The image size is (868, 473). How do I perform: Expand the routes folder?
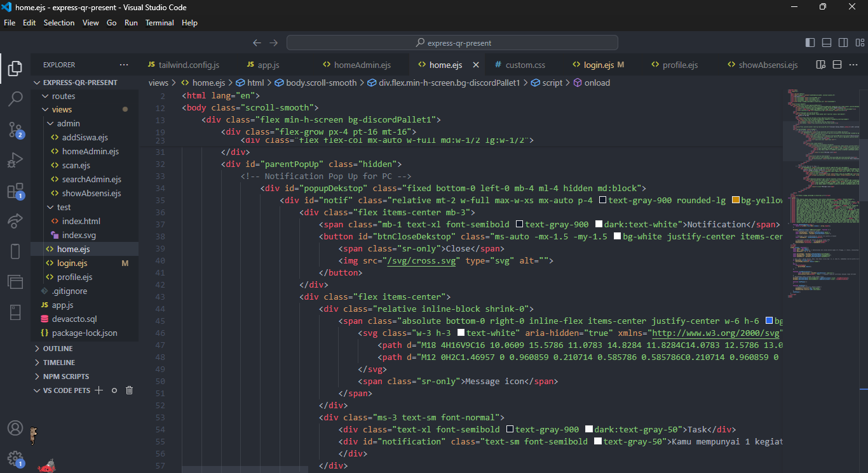pos(64,96)
